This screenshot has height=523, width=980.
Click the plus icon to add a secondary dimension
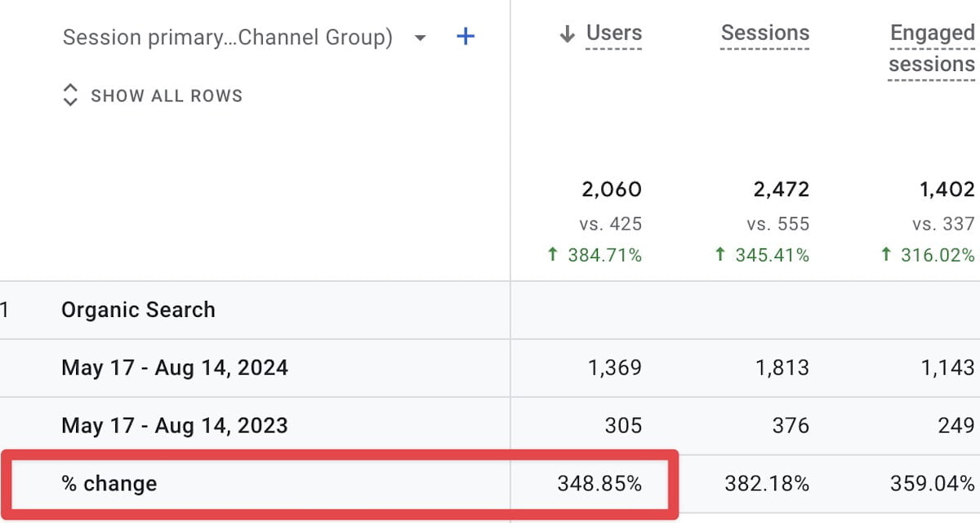(x=465, y=36)
